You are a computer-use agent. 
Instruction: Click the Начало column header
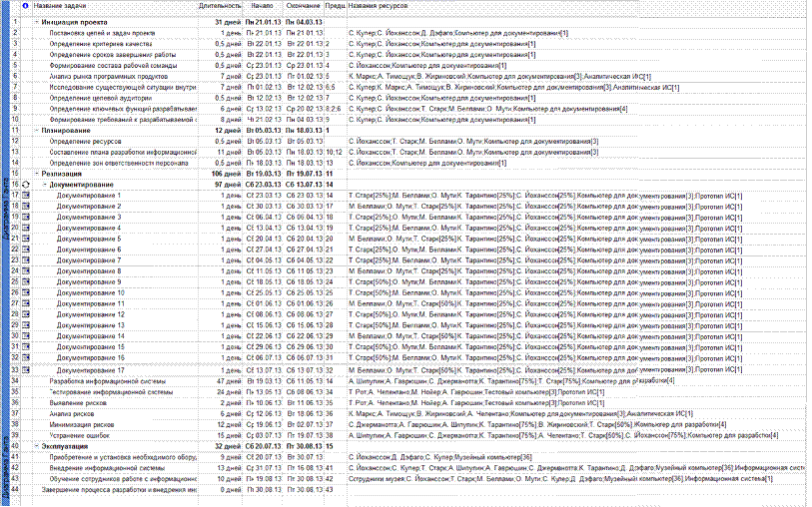(263, 6)
